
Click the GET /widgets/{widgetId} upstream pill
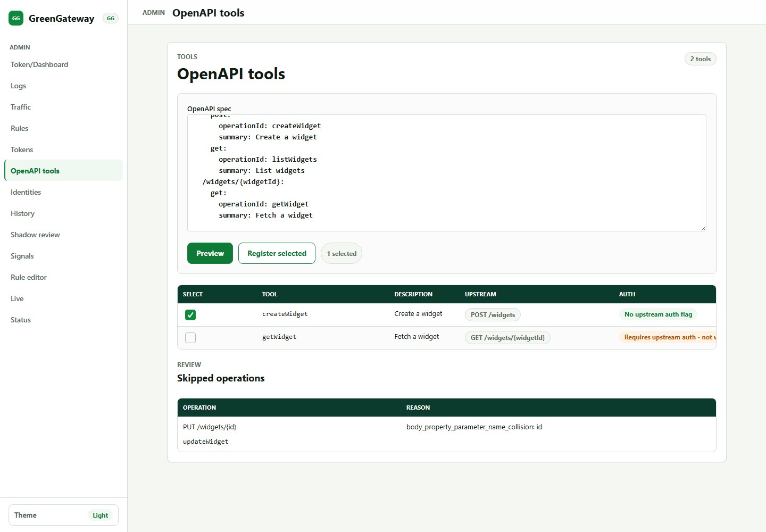point(507,338)
